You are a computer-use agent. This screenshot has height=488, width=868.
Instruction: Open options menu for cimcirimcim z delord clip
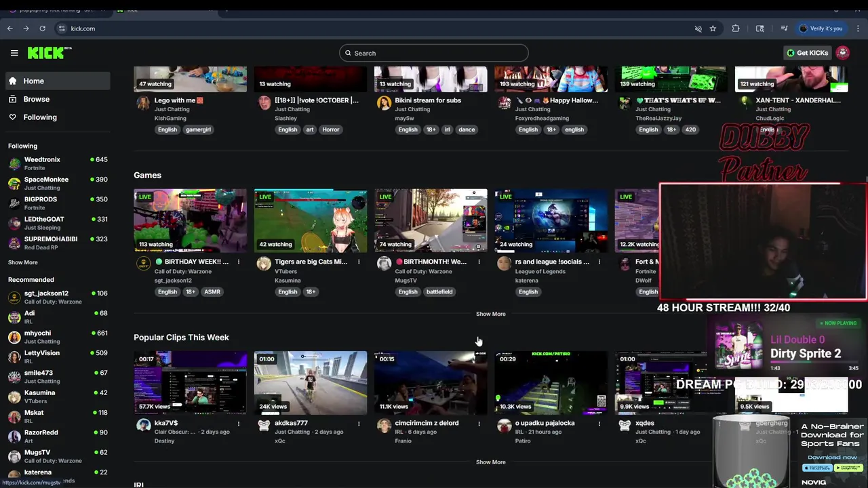(x=479, y=424)
